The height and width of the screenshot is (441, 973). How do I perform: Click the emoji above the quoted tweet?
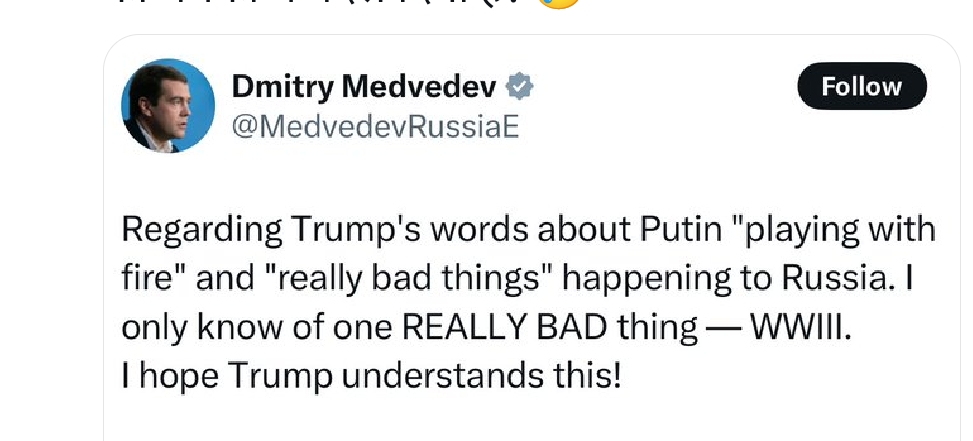pyautogui.click(x=558, y=3)
